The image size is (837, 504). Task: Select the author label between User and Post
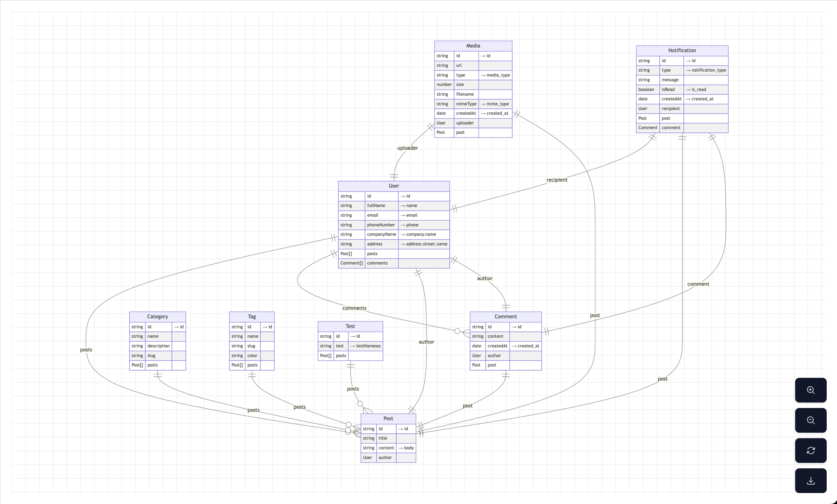426,341
